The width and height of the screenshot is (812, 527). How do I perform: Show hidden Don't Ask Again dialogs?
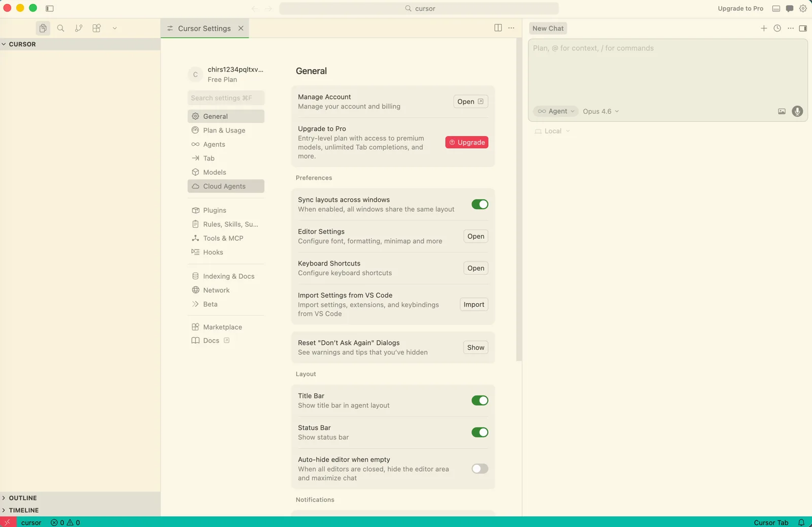476,347
